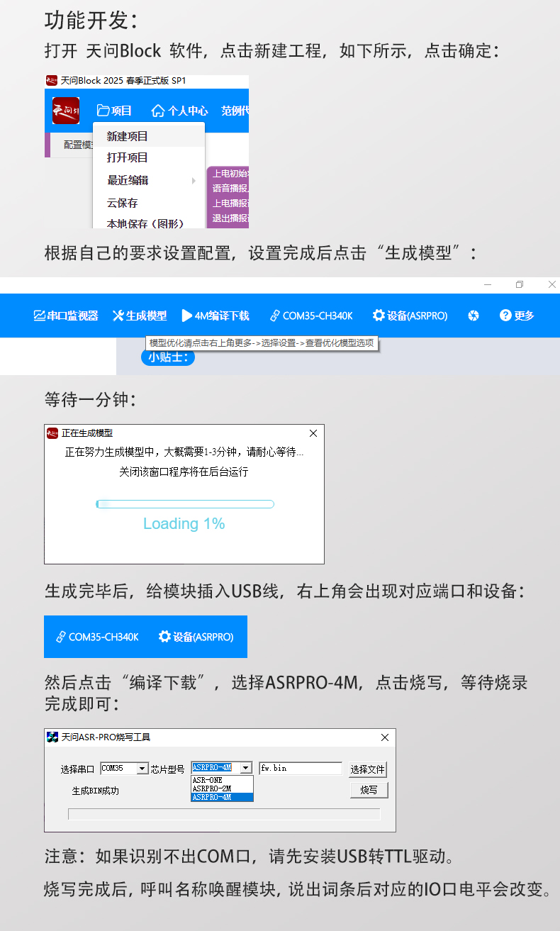Click the aperture icon left of 更多
The height and width of the screenshot is (931, 560).
[474, 316]
